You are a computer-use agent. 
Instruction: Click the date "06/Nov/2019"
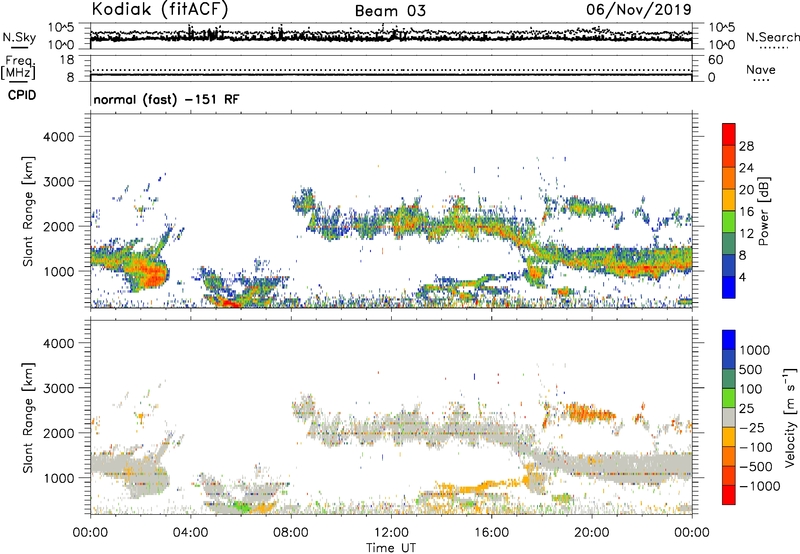click(638, 10)
